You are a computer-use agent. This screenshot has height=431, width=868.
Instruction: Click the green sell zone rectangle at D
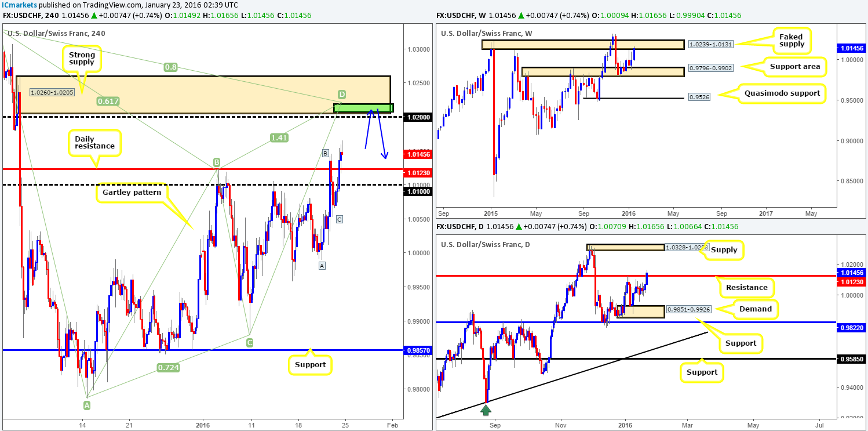(x=364, y=108)
